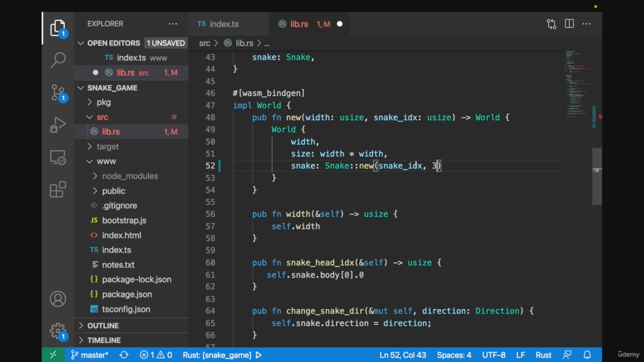Open the Search view in activity bar
The width and height of the screenshot is (644, 362).
(58, 60)
